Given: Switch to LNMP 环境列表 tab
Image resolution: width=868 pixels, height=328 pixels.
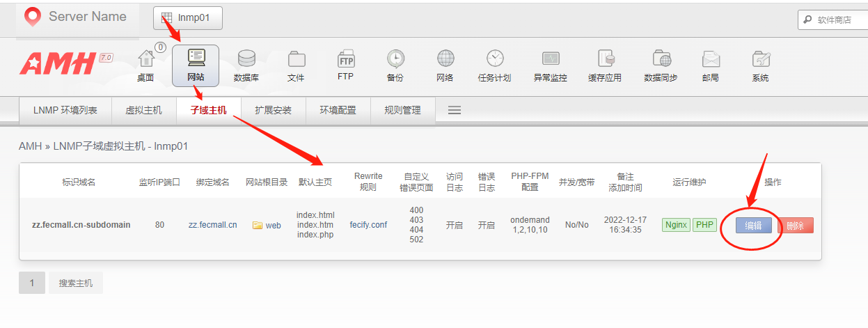Looking at the screenshot, I should pos(65,110).
